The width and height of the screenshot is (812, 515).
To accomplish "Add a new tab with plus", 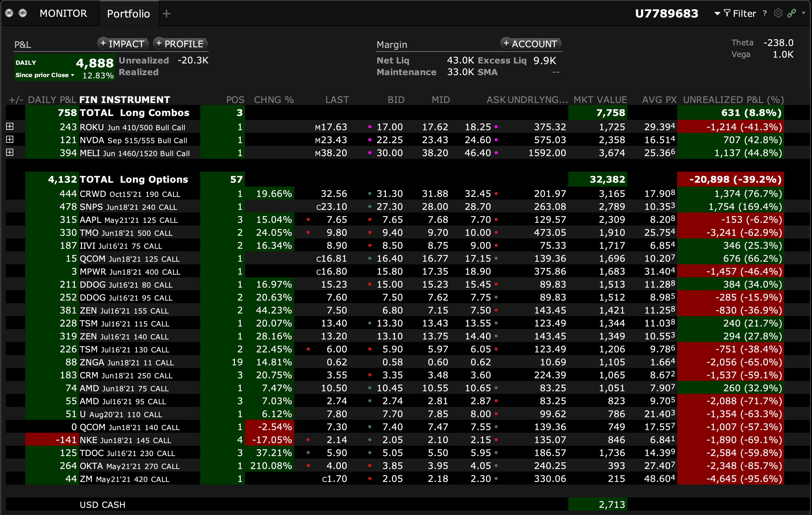I will [167, 14].
